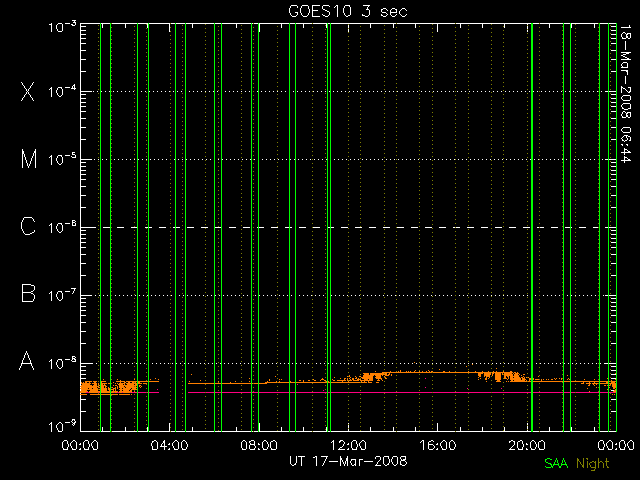Select the 10^-8 y-axis tick label
The height and width of the screenshot is (480, 640).
coord(62,363)
